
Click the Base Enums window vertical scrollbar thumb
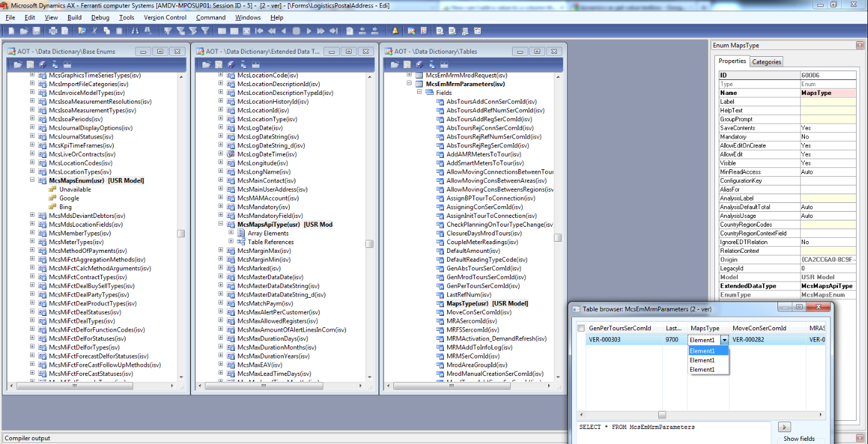pyautogui.click(x=180, y=234)
